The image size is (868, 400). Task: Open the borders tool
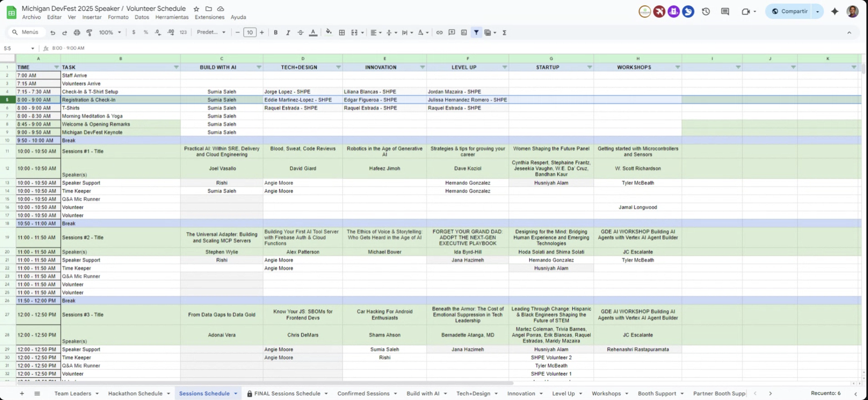click(341, 32)
